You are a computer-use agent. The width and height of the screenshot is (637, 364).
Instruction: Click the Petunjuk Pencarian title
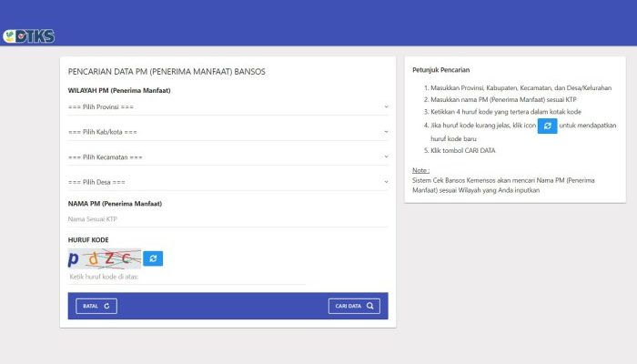point(440,70)
